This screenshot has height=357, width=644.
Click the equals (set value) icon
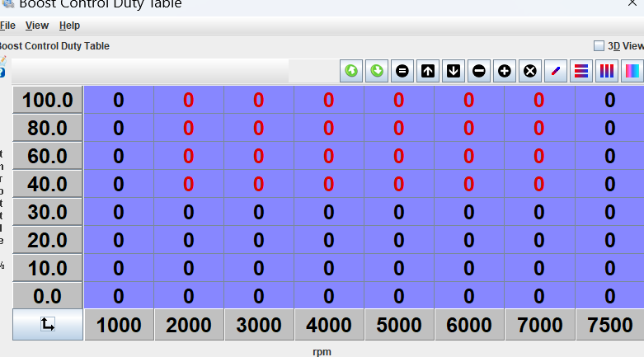402,71
